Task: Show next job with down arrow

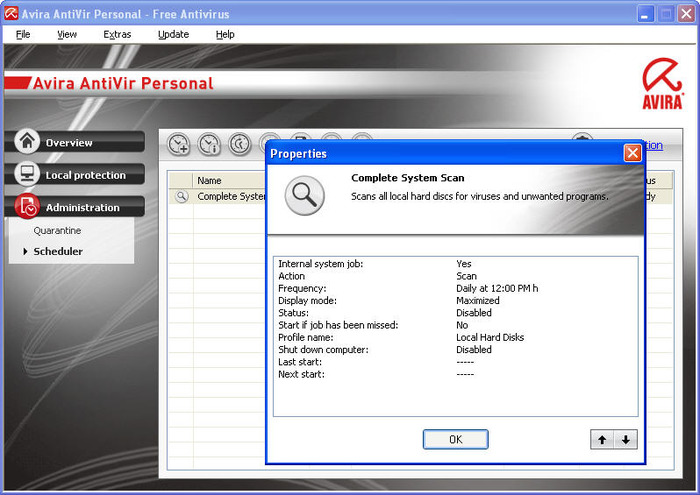Action: click(x=626, y=440)
